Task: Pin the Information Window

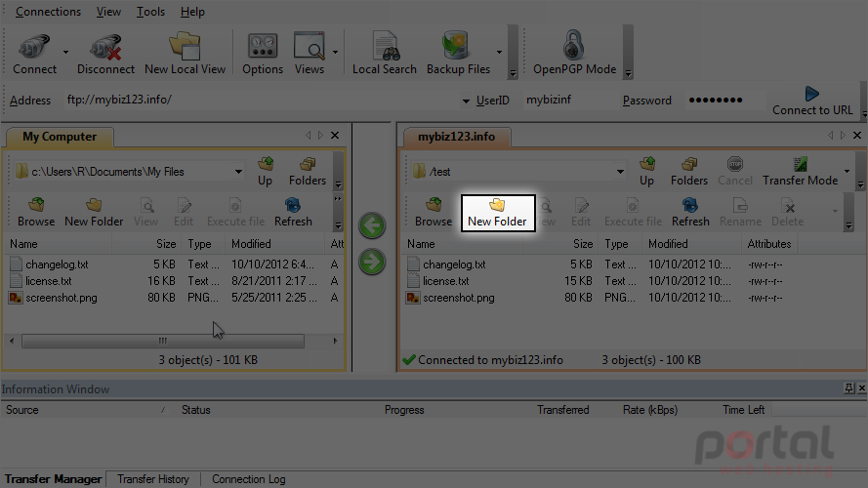Action: tap(848, 388)
